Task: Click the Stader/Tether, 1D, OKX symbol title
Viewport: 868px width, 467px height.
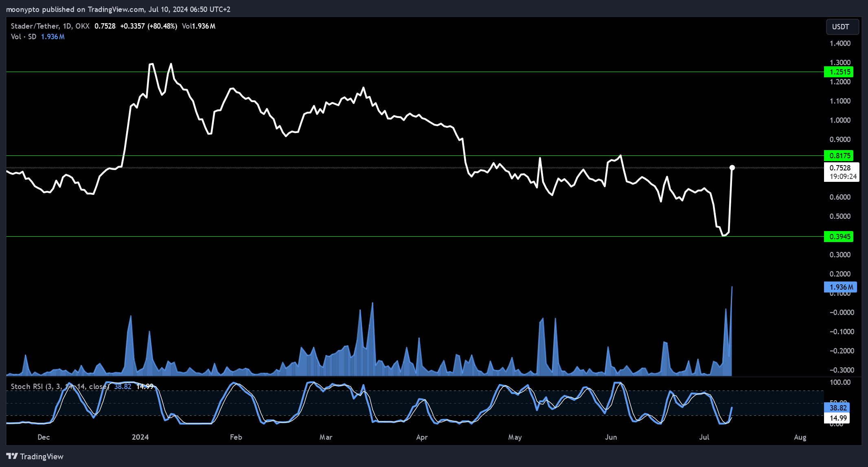Action: click(50, 26)
